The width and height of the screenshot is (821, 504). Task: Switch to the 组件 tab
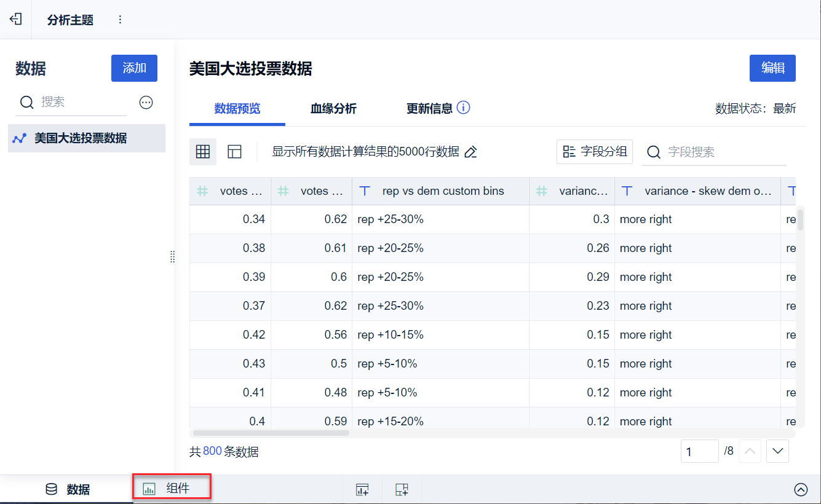[172, 489]
